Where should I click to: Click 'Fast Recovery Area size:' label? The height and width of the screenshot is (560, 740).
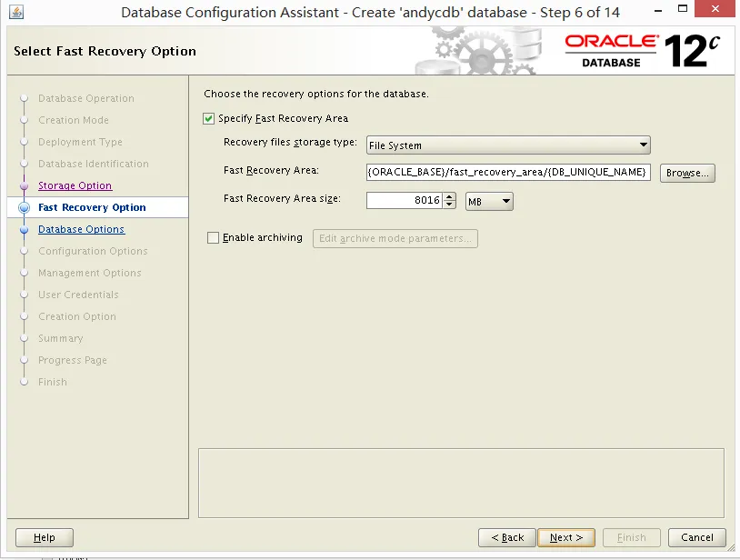282,198
